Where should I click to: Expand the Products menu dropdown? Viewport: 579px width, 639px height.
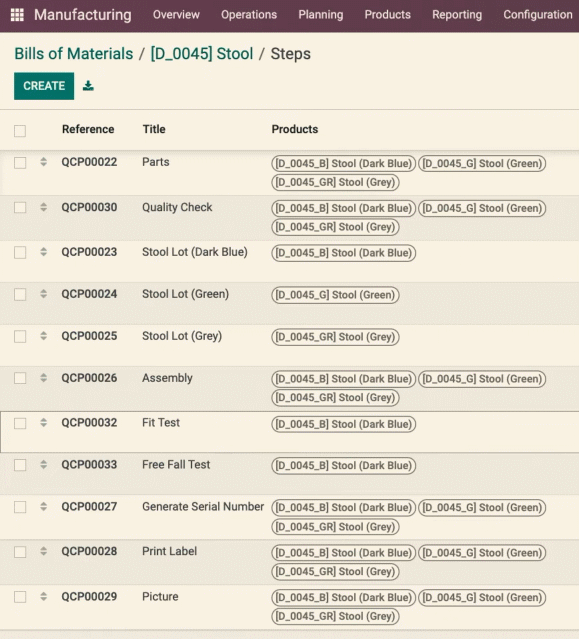coord(387,15)
